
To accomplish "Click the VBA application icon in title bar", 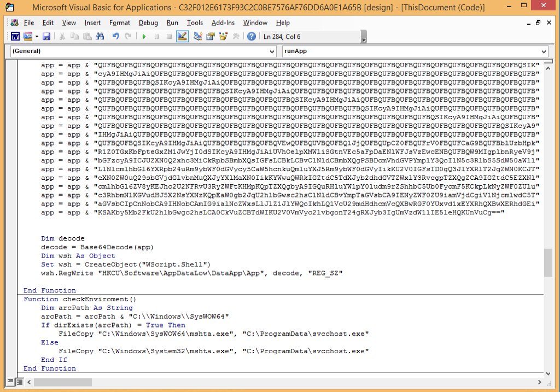I will coord(9,7).
